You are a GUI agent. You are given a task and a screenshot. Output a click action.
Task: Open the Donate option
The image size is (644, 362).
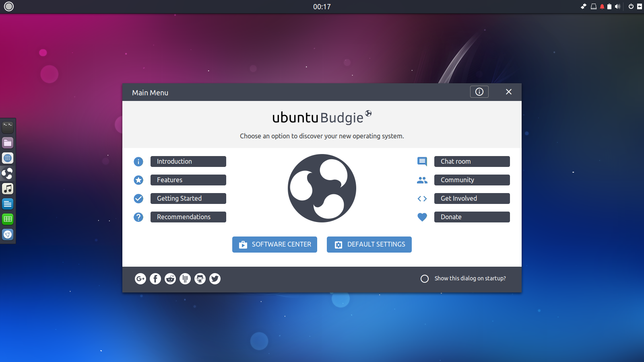click(472, 217)
